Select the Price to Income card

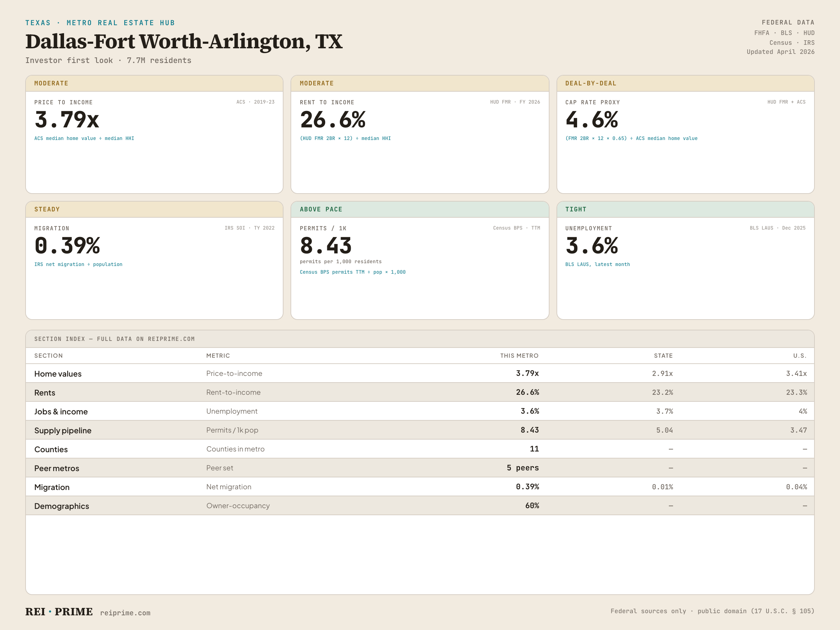(x=154, y=134)
